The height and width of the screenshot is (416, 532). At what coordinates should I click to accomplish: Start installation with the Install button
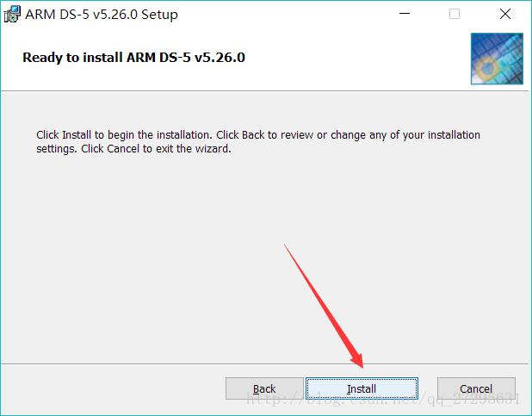tap(362, 388)
